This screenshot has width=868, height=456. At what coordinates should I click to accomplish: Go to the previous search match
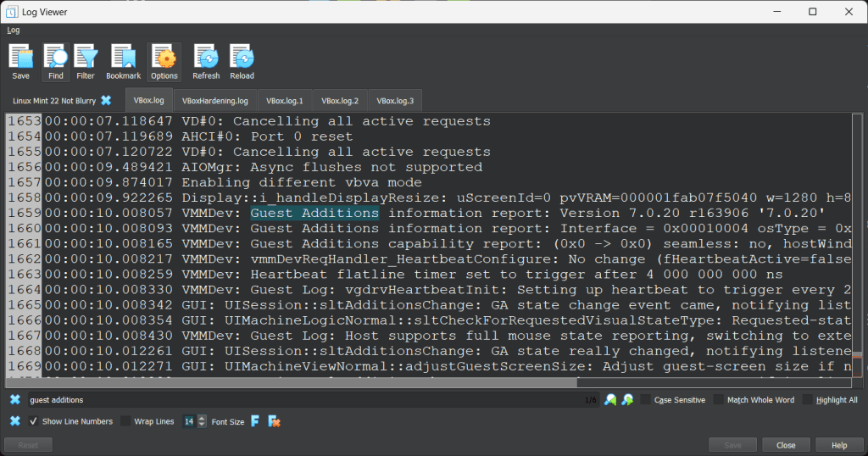[610, 399]
